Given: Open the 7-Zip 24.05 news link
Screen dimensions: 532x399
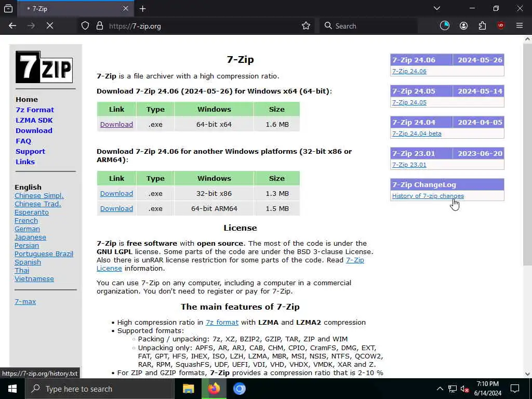Looking at the screenshot, I should tap(409, 102).
